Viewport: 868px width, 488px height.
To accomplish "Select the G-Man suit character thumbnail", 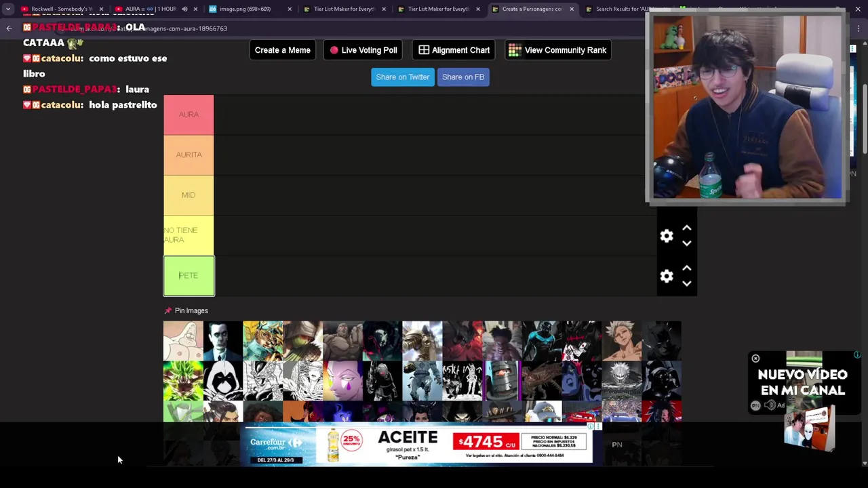I will [223, 341].
